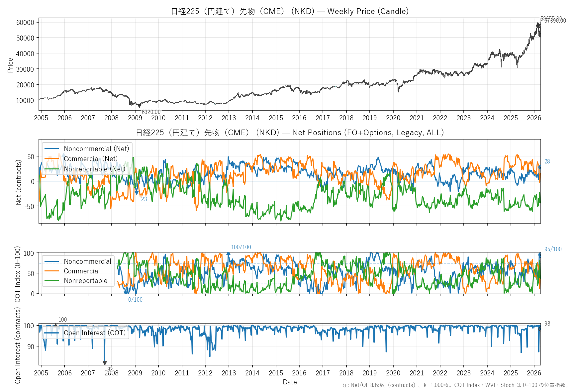The width and height of the screenshot is (574, 392).
Task: Click the 95/100 latest COT Index value label
Action: pyautogui.click(x=553, y=249)
